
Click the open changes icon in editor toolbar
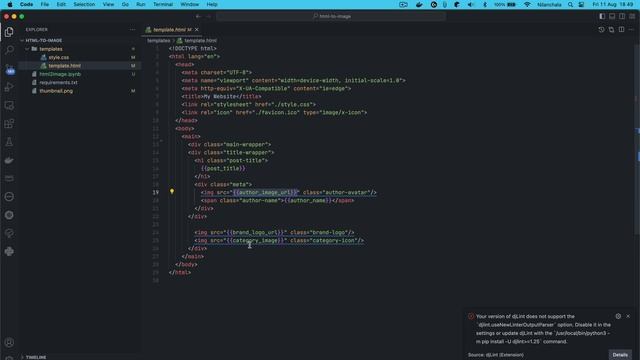coord(611,29)
